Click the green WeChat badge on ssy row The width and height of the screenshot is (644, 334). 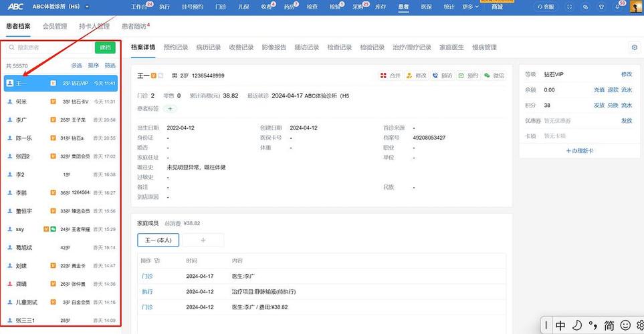click(x=53, y=229)
